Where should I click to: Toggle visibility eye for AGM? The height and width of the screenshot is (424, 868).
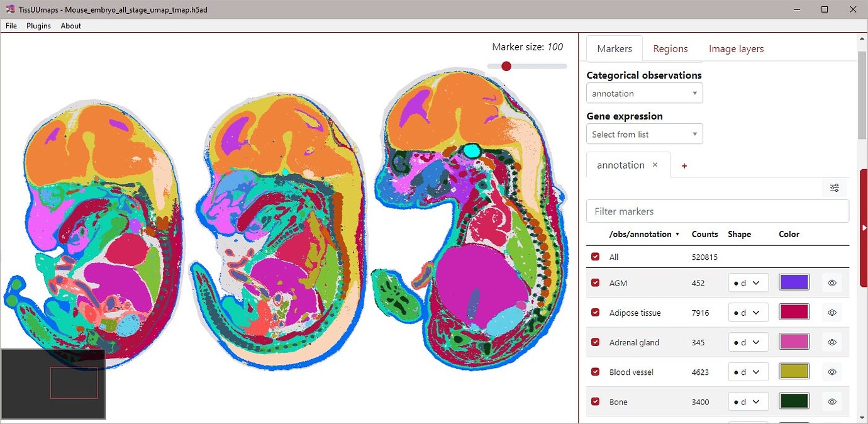pyautogui.click(x=832, y=282)
